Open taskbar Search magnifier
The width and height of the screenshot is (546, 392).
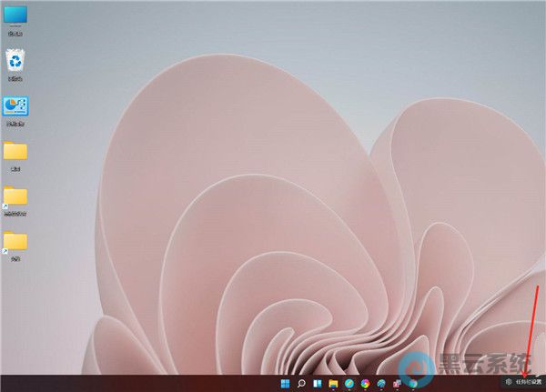[301, 384]
